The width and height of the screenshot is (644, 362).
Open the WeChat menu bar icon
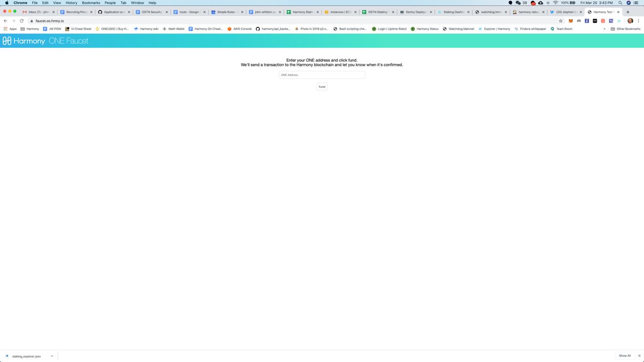[518, 3]
